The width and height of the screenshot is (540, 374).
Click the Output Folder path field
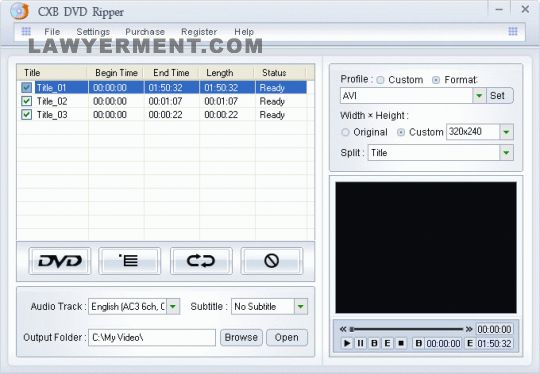152,337
